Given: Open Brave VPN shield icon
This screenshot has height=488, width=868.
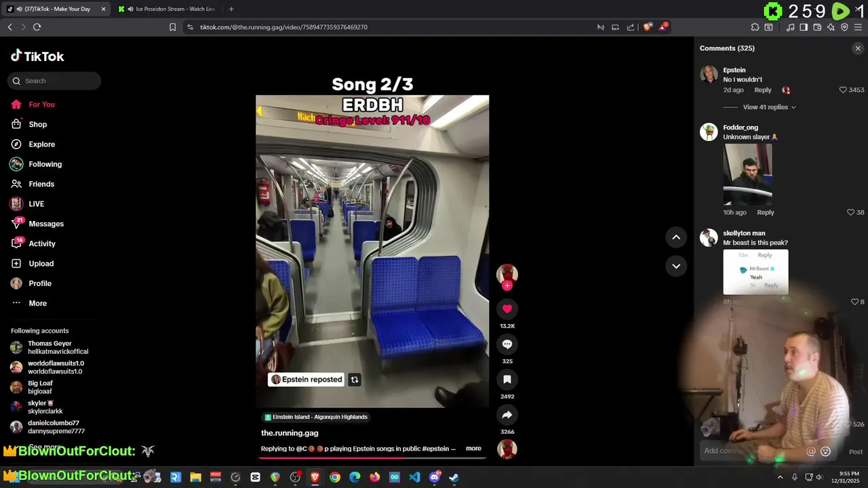Looking at the screenshot, I should [x=844, y=27].
